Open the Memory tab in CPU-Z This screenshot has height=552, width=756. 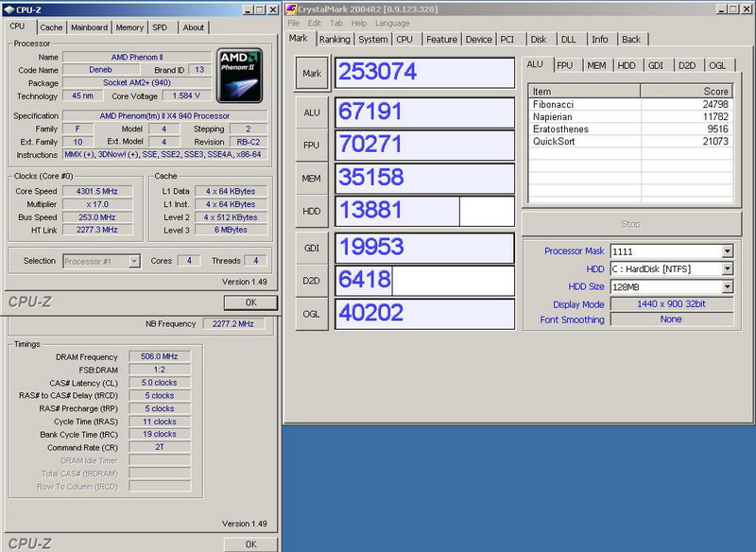tap(129, 27)
